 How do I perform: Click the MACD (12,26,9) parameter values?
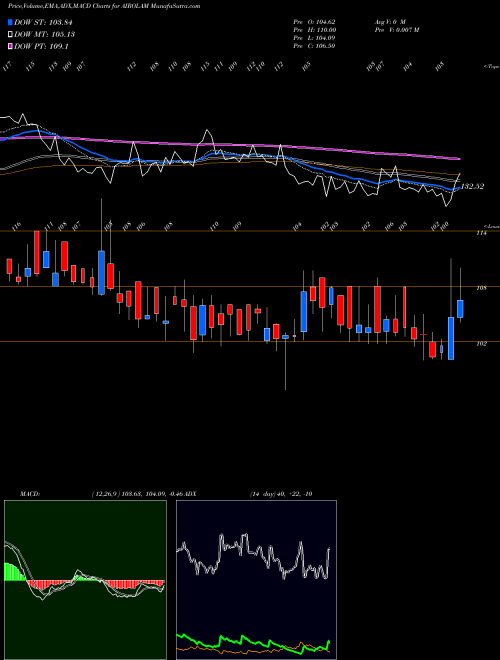[138, 494]
